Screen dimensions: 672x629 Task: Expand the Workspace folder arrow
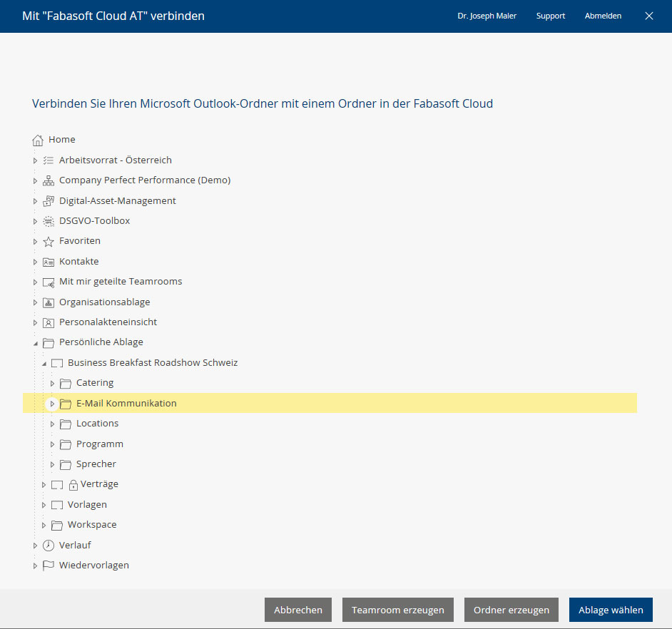[x=44, y=526]
